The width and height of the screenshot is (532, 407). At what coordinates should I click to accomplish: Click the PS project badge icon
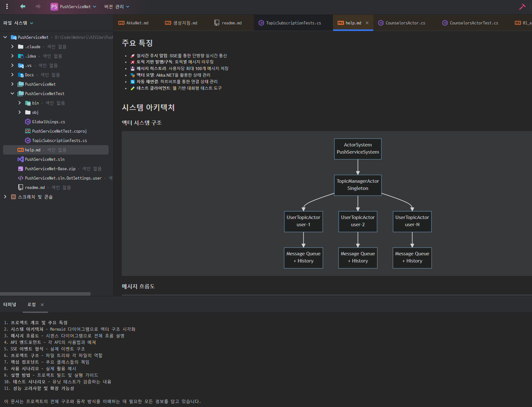coord(54,7)
